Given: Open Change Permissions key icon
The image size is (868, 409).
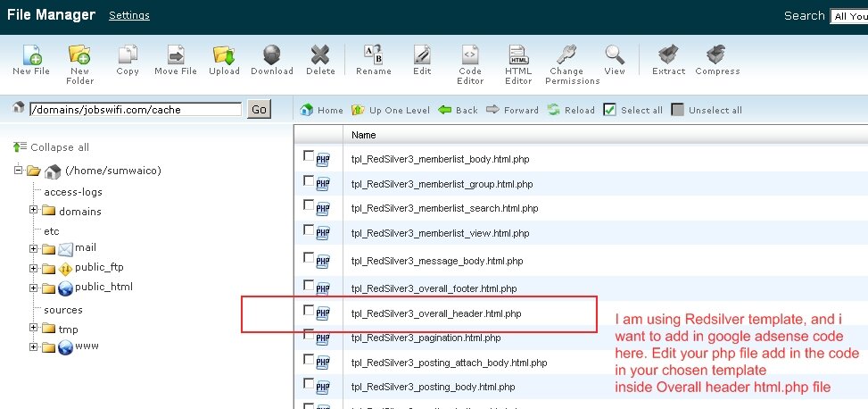Looking at the screenshot, I should click(x=566, y=54).
